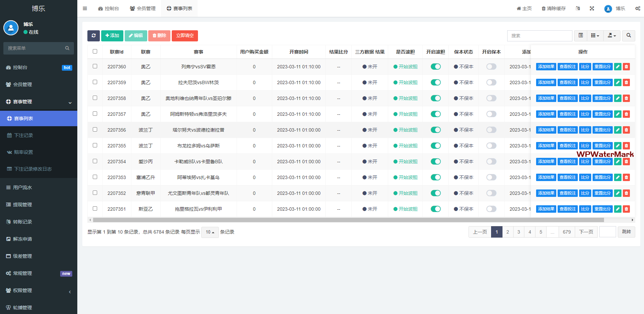Click 查看投注 for row 2207359
Screen dimensions: 644x314
[x=568, y=82]
